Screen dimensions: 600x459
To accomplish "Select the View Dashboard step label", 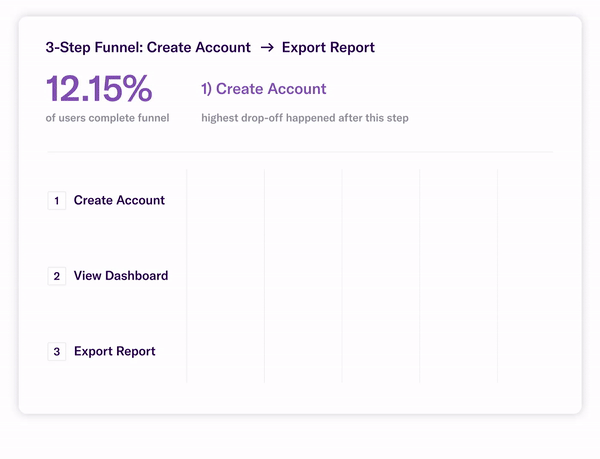I will [x=121, y=276].
